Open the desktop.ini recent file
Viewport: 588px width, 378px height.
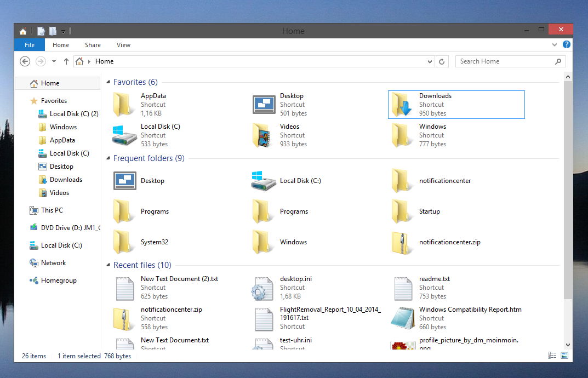pyautogui.click(x=282, y=288)
